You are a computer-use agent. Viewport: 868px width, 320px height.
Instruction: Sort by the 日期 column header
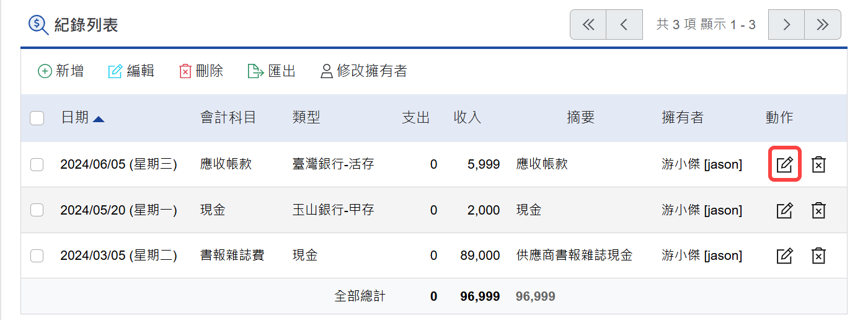pos(82,118)
